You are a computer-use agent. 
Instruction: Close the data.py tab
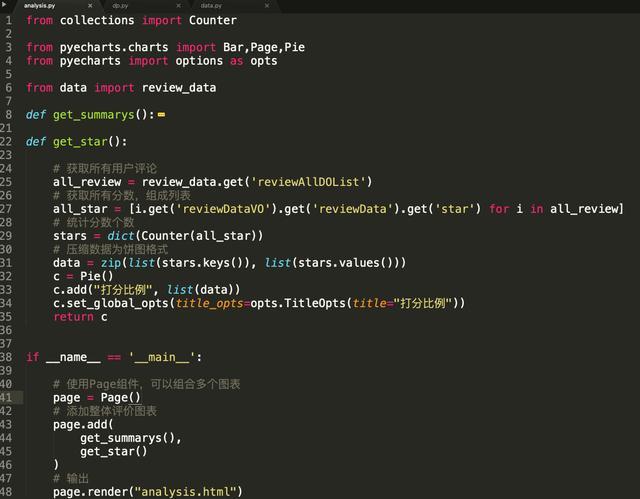267,6
